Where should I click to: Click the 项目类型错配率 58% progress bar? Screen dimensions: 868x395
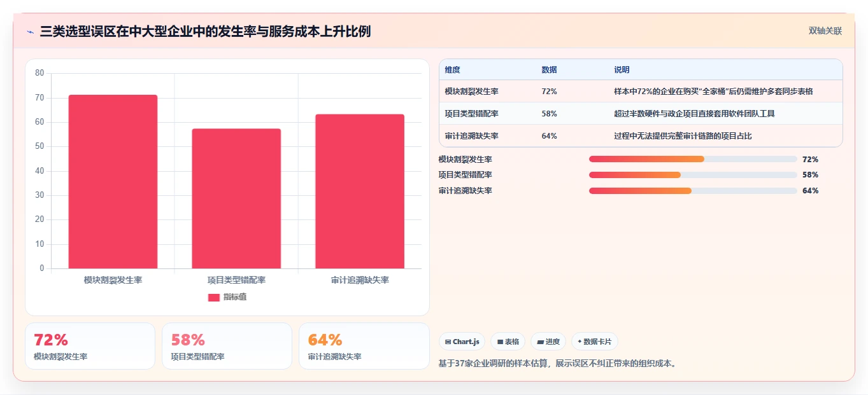click(693, 175)
